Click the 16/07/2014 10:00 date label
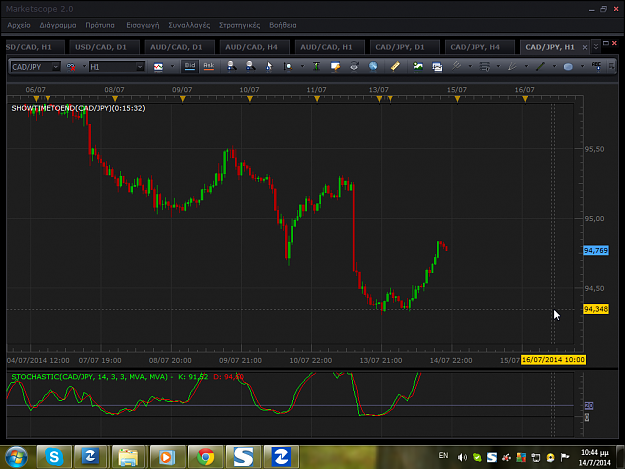This screenshot has width=625, height=469. (553, 360)
